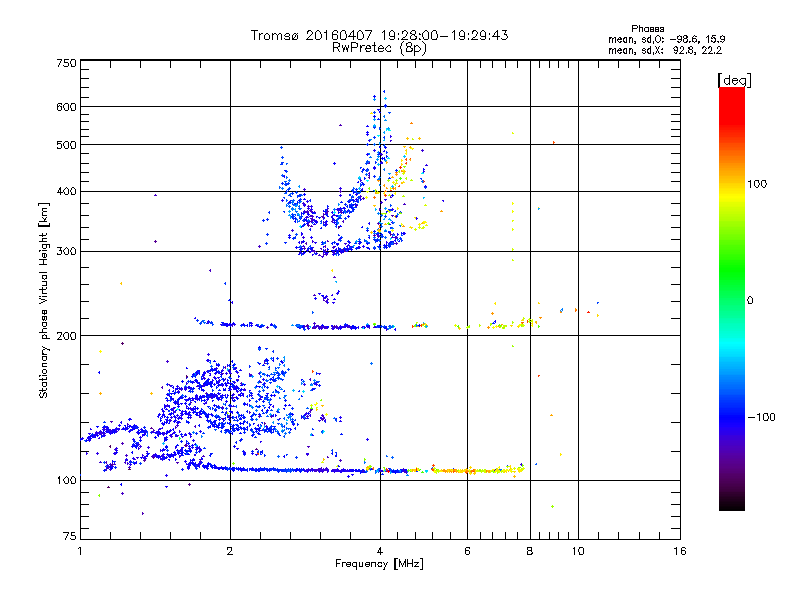The width and height of the screenshot is (800, 600).
Task: Click the y-axis '300' tick label
Action: click(x=66, y=252)
